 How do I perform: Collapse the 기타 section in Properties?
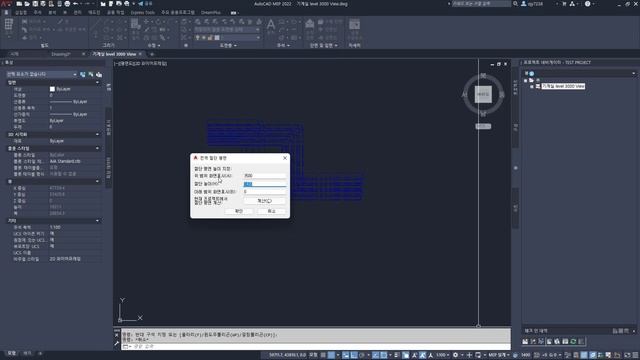click(97, 221)
